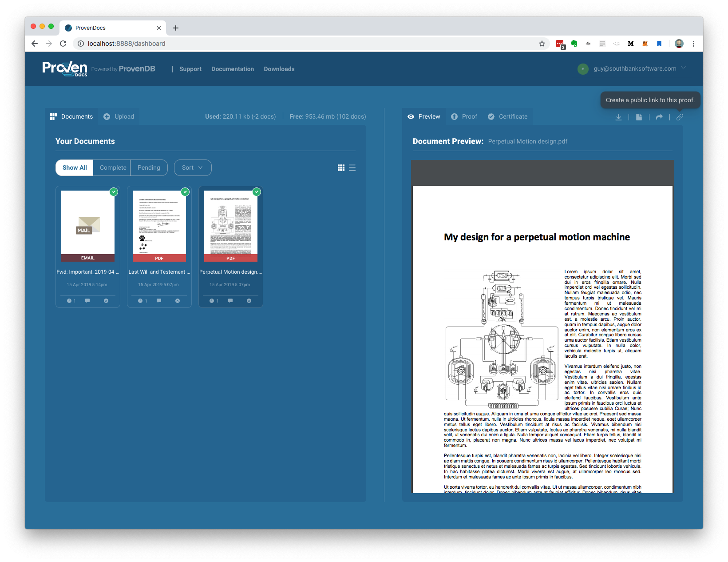Screen dimensions: 728x562
Task: Reload the dashboard page in Chrome
Action: (x=63, y=44)
